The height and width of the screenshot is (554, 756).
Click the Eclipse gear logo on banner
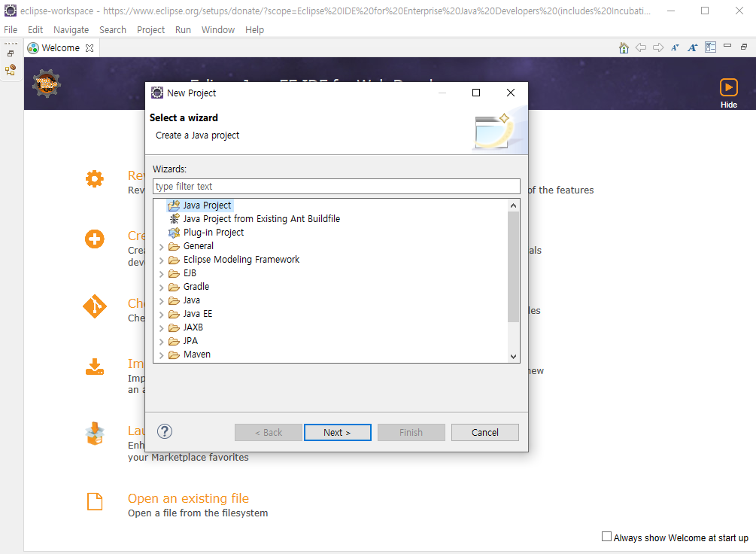coord(47,84)
